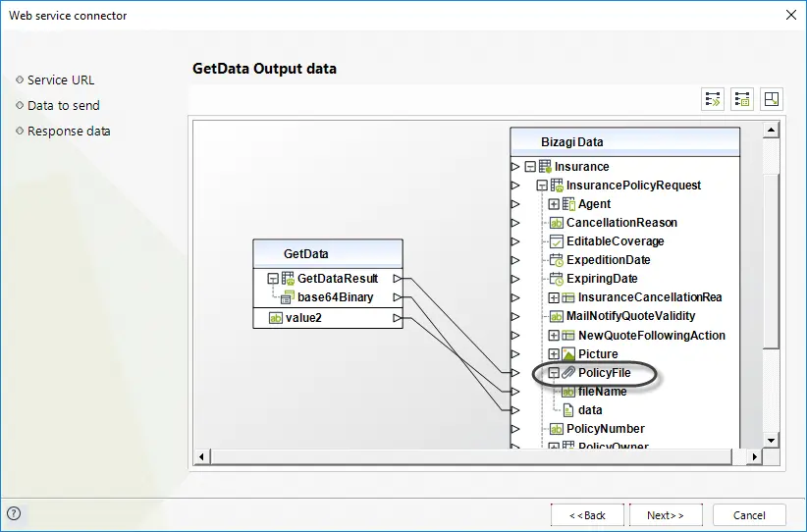Expand the InsuranceCancellationRea node
The width and height of the screenshot is (807, 532).
[554, 297]
